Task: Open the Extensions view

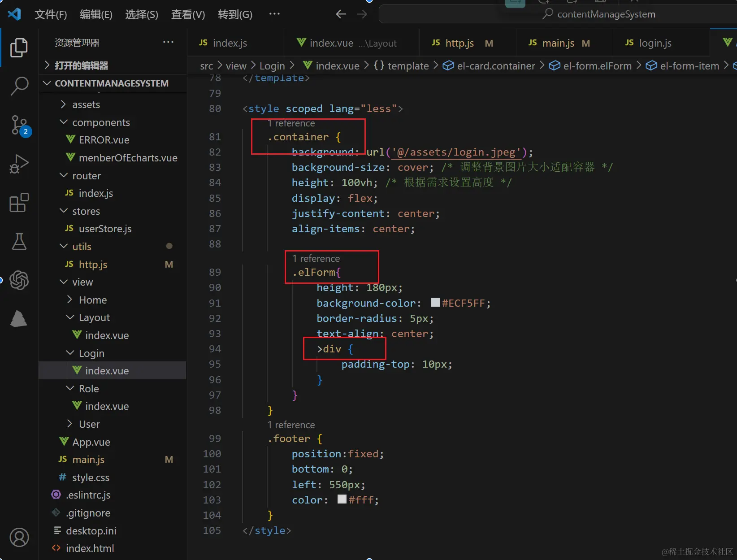Action: point(19,203)
